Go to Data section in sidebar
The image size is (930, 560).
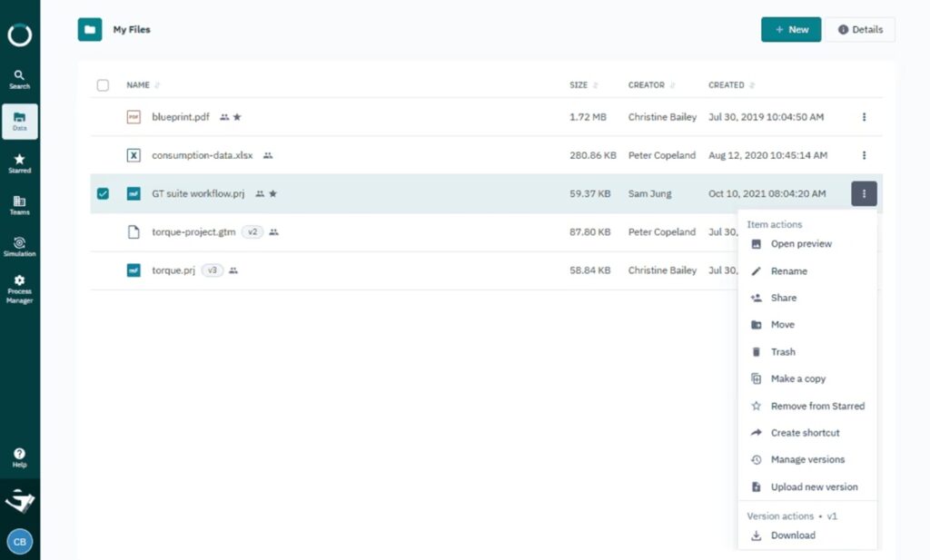click(20, 122)
